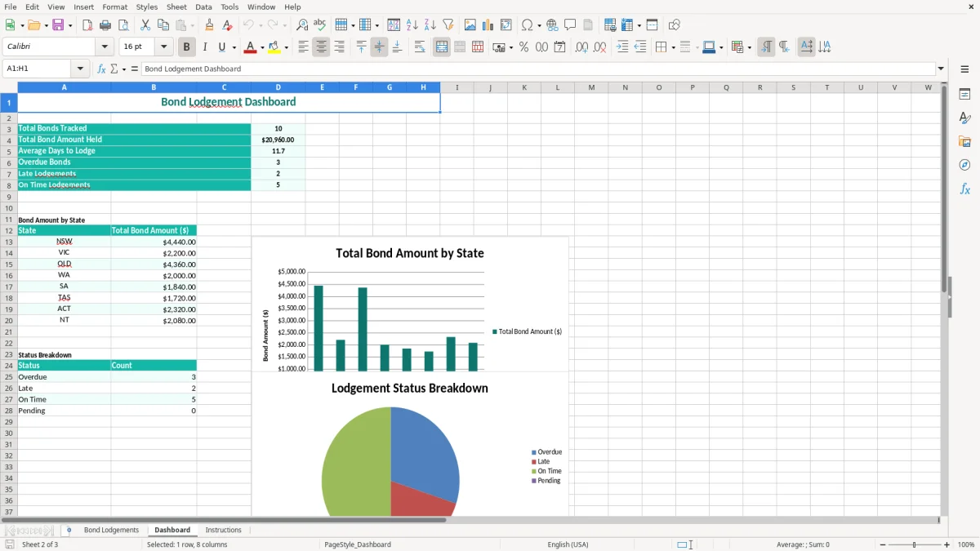The image size is (980, 551).
Task: Insert a chart
Action: click(488, 25)
